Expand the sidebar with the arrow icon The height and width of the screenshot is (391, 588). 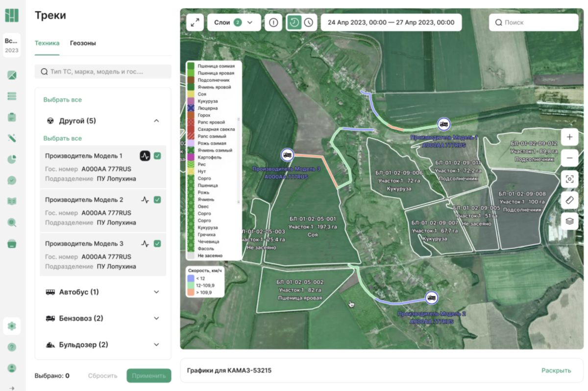[x=12, y=388]
